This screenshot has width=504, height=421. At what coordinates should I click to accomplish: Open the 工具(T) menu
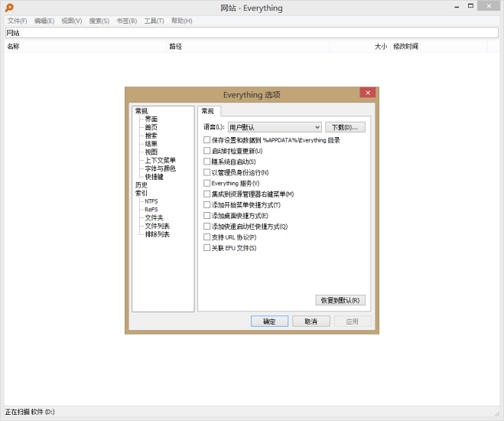click(154, 21)
